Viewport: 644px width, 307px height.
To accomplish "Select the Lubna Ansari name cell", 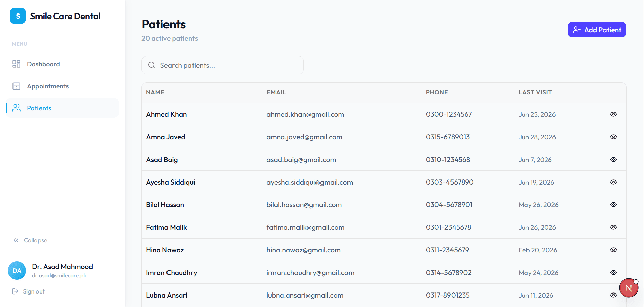I will pyautogui.click(x=166, y=295).
